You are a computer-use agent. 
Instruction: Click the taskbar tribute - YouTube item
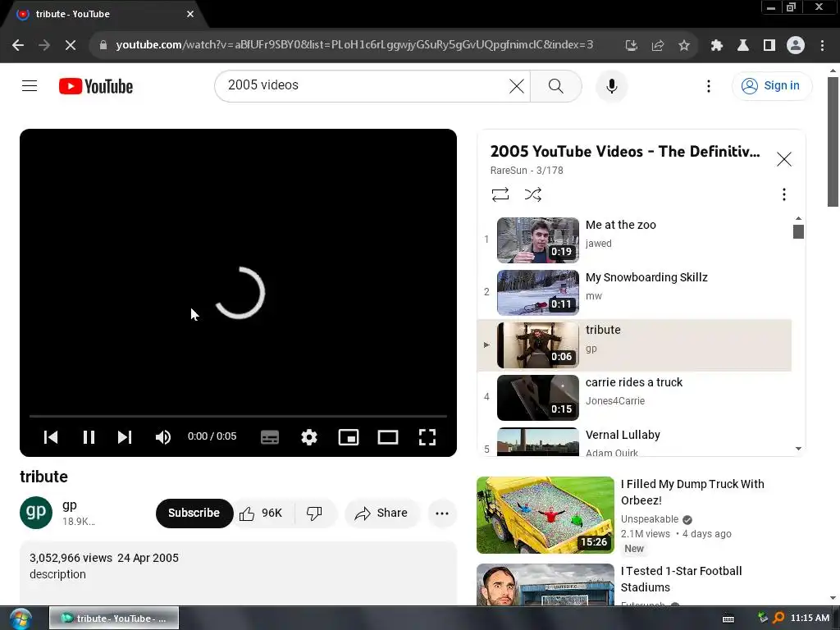pyautogui.click(x=114, y=619)
